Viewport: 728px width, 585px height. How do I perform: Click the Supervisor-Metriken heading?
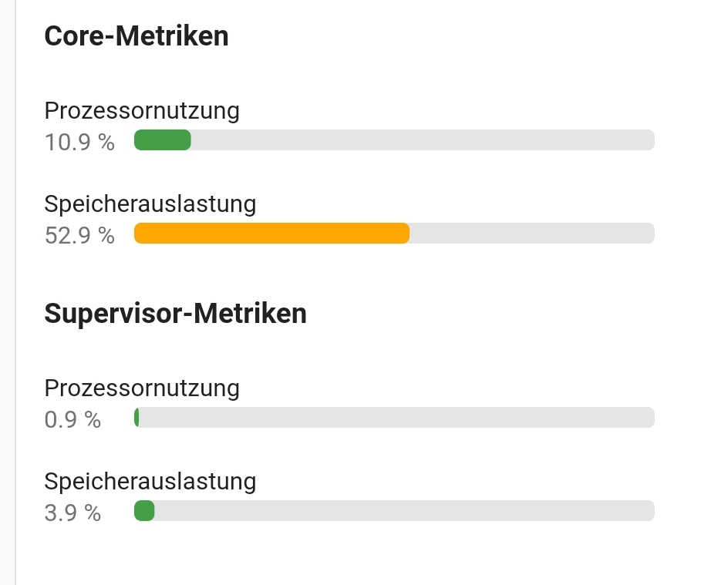175,314
